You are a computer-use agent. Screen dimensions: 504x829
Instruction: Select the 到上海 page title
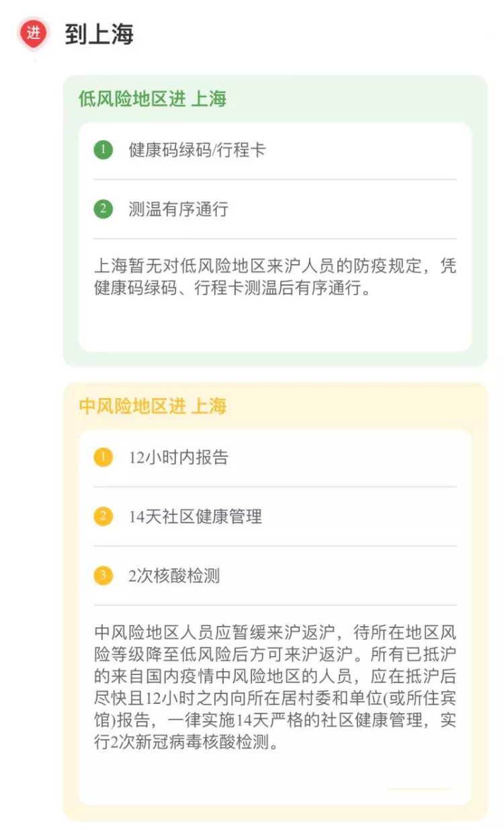point(99,34)
